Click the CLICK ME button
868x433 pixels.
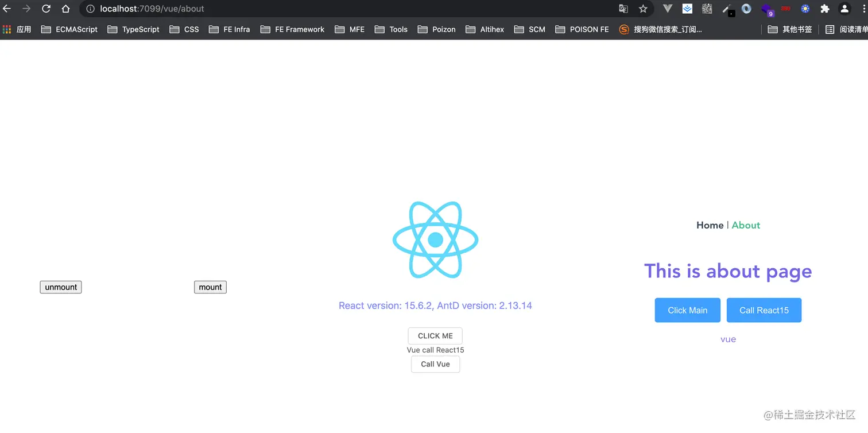click(435, 336)
